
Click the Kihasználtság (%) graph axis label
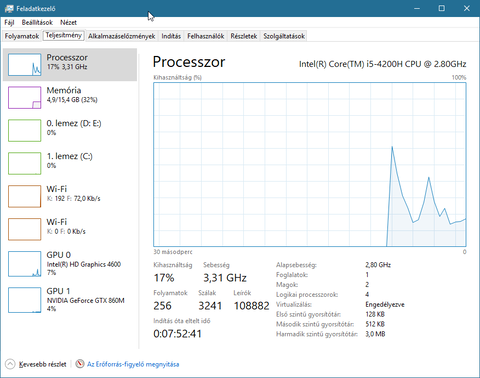coord(177,77)
